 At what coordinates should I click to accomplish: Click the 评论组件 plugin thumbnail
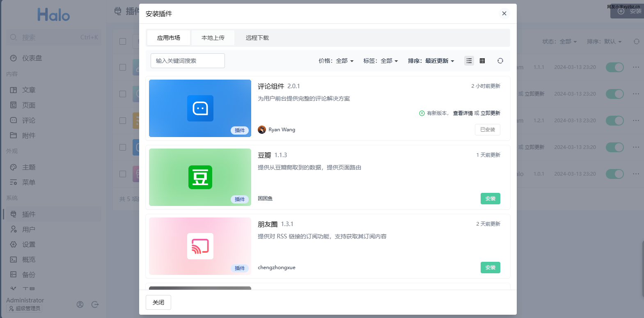200,108
